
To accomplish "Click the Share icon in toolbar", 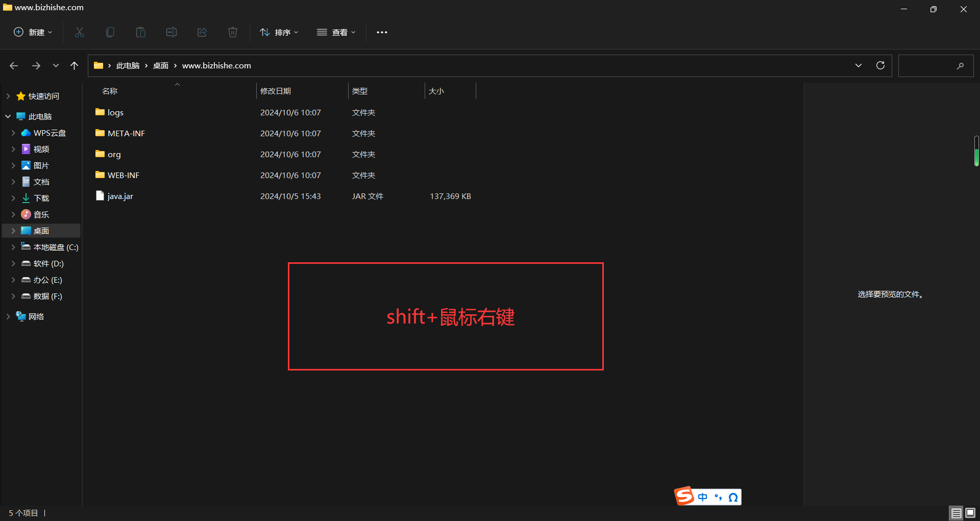I will (202, 32).
